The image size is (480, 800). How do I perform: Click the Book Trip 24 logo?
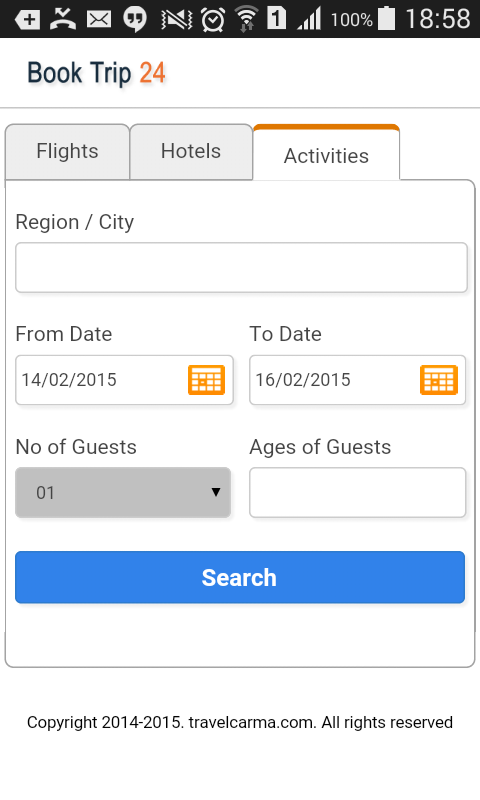pyautogui.click(x=96, y=73)
